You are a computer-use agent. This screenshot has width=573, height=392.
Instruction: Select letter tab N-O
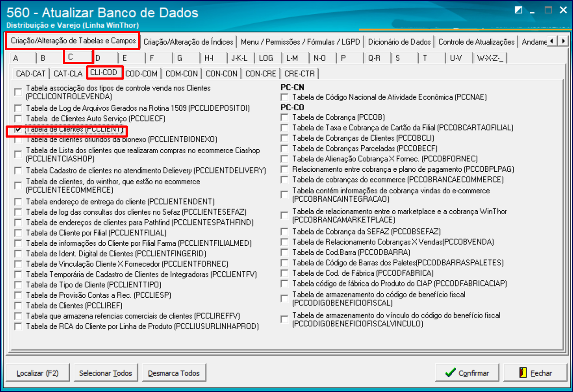click(x=323, y=58)
